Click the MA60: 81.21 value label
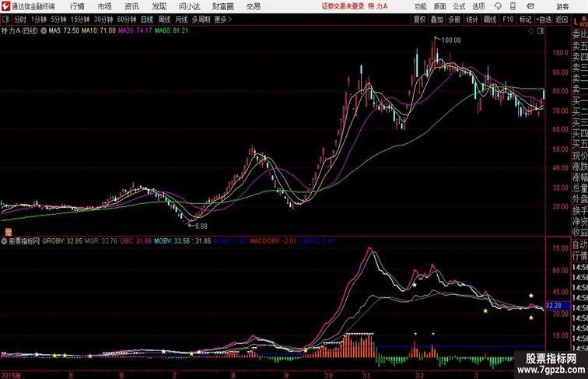Screen dimensions: 588x379 tap(171, 31)
